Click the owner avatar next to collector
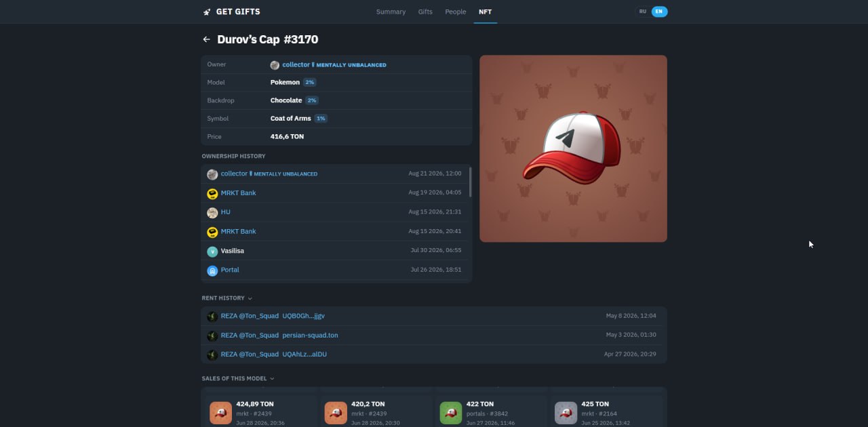 click(x=275, y=65)
